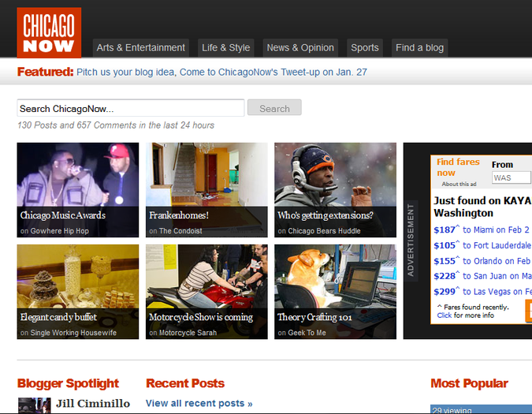The height and width of the screenshot is (414, 532).
Task: Visit the Gowhere Hip Hop blog link
Action: [60, 231]
